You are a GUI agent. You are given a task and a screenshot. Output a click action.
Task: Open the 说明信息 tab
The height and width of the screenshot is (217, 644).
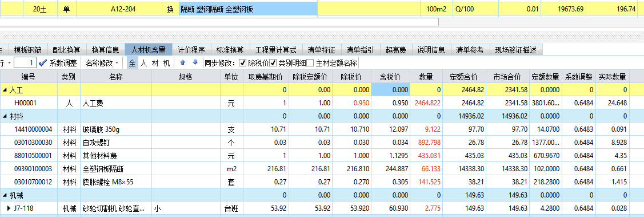click(x=431, y=50)
